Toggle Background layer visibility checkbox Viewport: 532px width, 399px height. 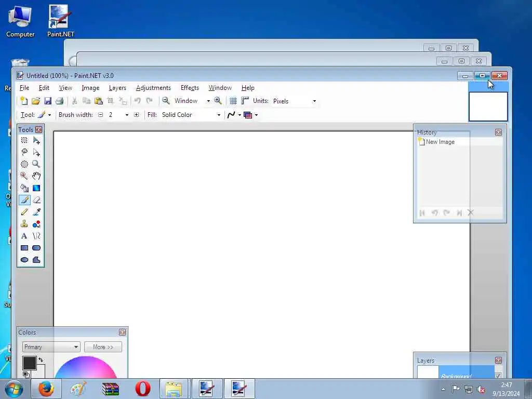[x=498, y=376]
